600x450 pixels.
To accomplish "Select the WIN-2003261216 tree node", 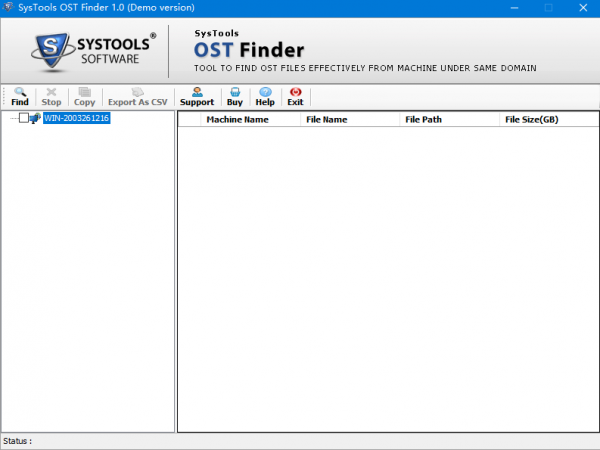I will [77, 118].
